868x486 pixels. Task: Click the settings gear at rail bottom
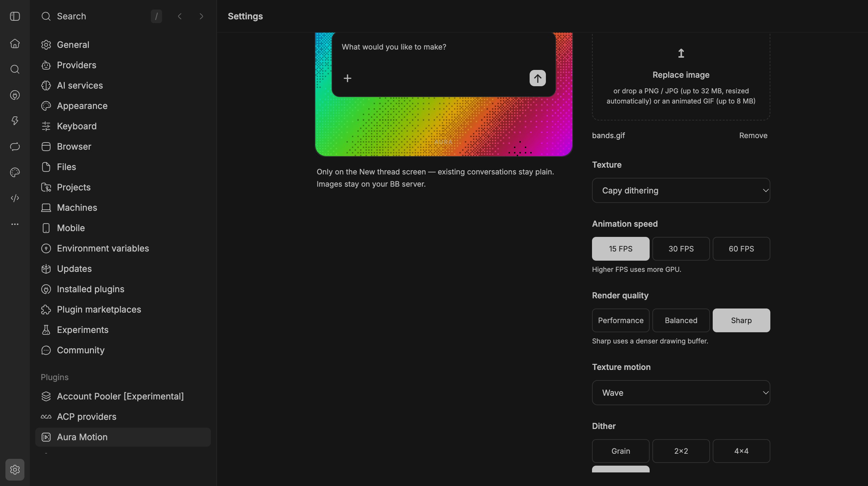15,470
